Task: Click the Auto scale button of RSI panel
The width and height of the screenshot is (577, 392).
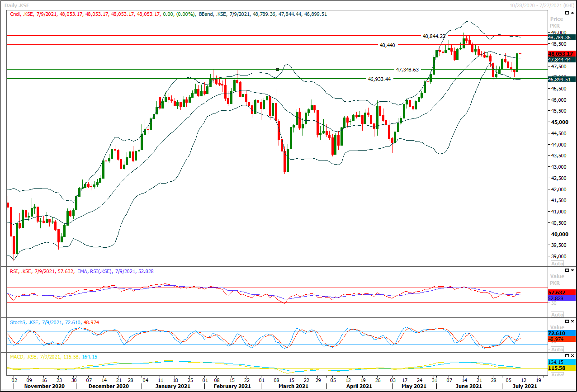Action: (x=557, y=314)
